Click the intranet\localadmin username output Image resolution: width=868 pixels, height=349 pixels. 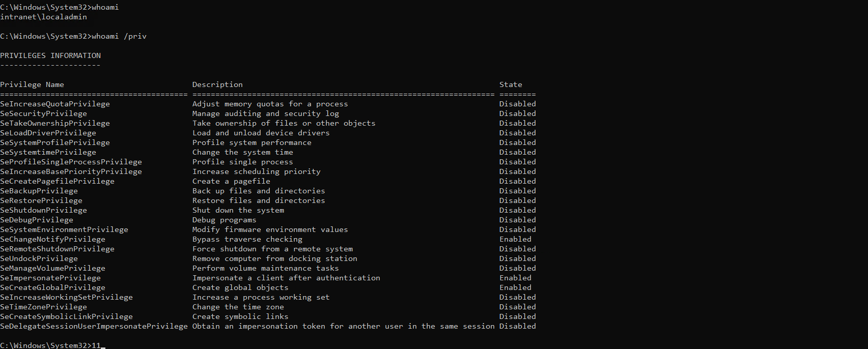tap(43, 17)
